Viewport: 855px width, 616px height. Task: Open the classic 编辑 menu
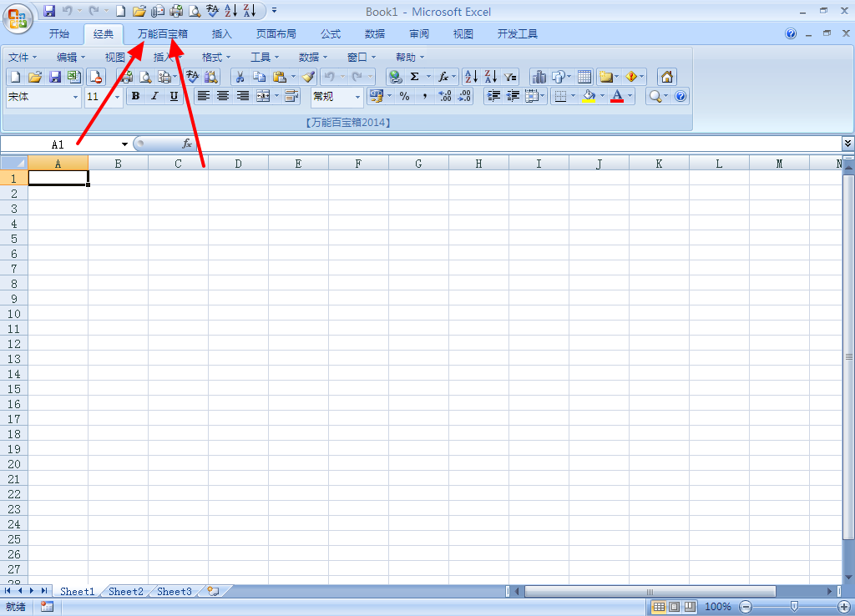tap(71, 58)
